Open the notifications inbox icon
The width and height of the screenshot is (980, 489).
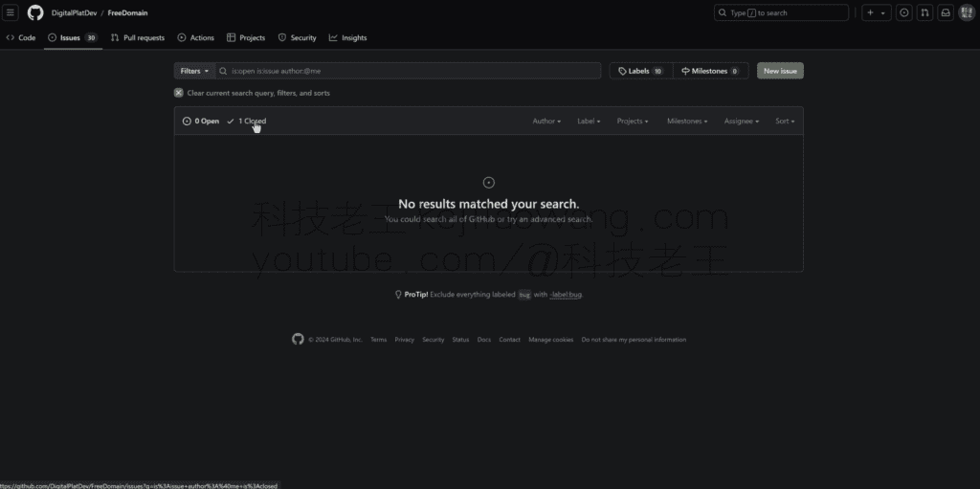click(x=947, y=12)
